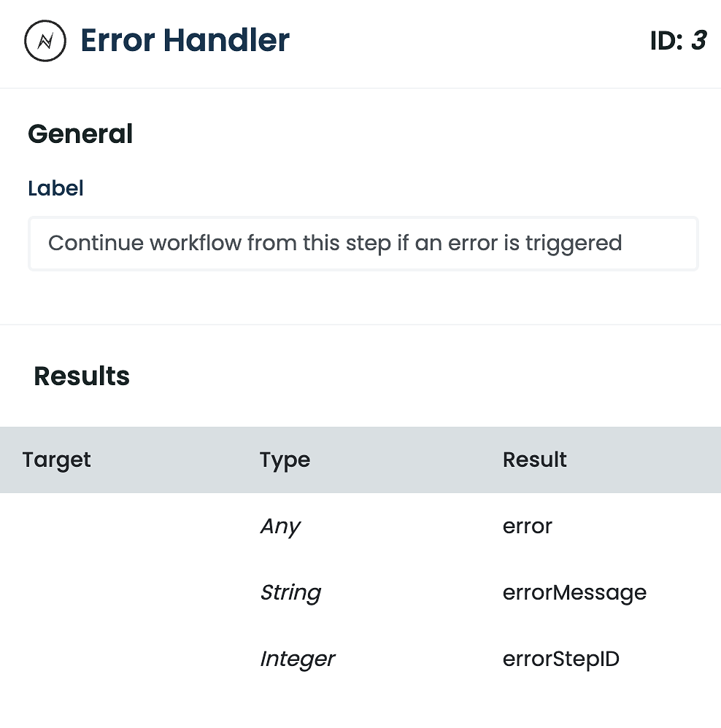Click the Error Handler title text
The image size is (721, 728).
tap(186, 41)
